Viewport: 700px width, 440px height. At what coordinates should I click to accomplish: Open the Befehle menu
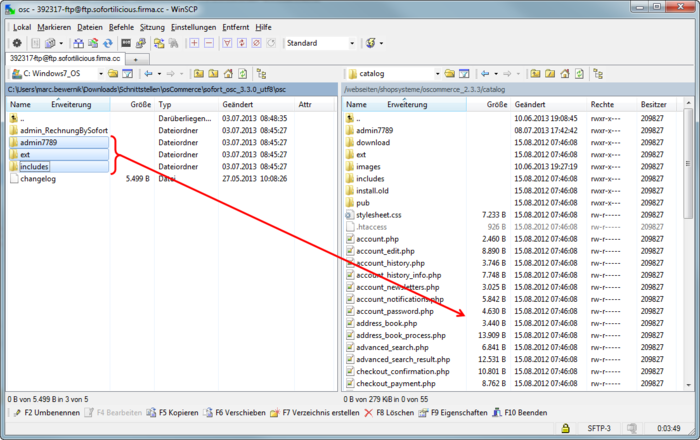tap(121, 27)
